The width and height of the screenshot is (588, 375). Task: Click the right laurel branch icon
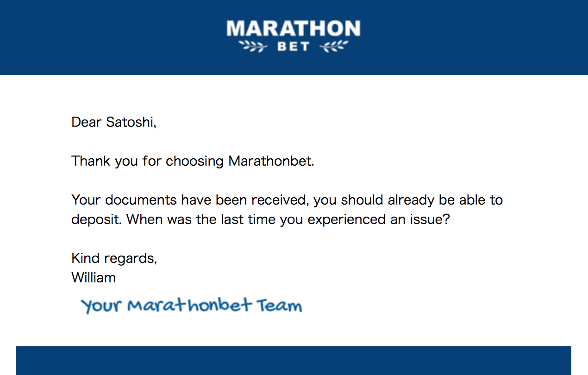pyautogui.click(x=334, y=46)
